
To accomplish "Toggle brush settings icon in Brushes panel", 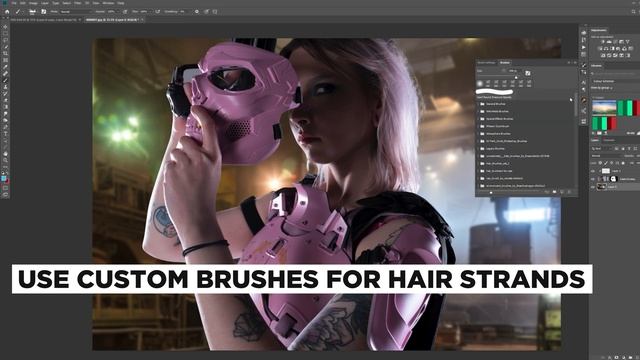I will coord(527,73).
